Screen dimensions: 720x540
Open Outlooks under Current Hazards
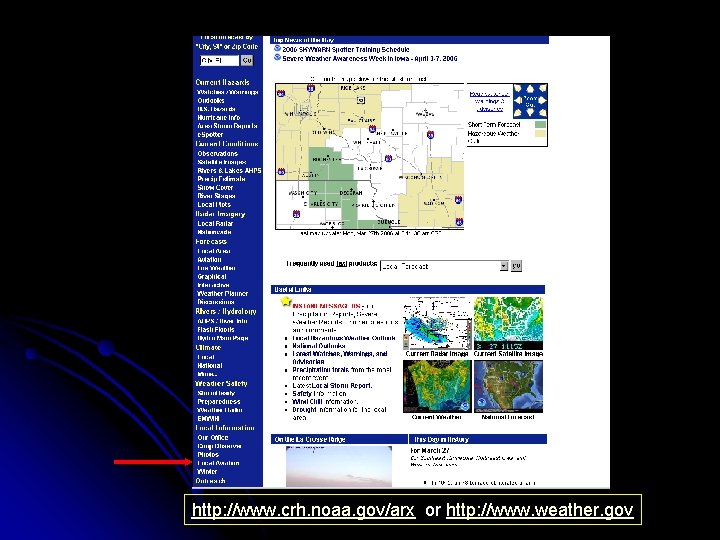(x=211, y=101)
